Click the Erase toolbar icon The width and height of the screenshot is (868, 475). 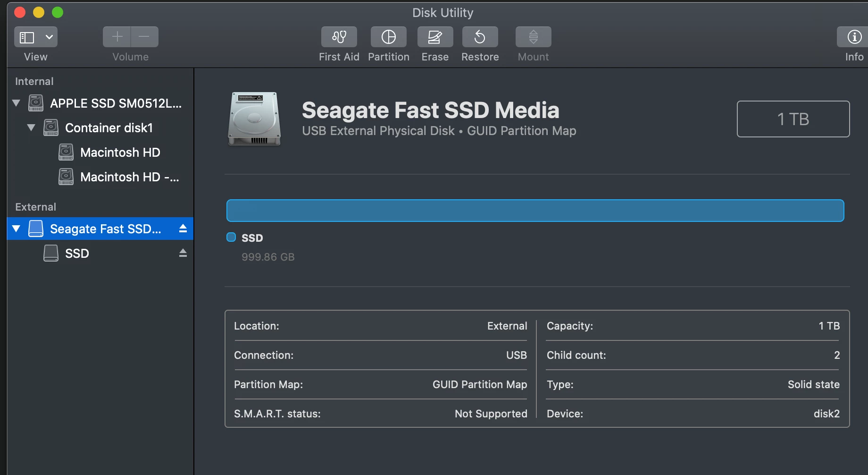pos(435,37)
